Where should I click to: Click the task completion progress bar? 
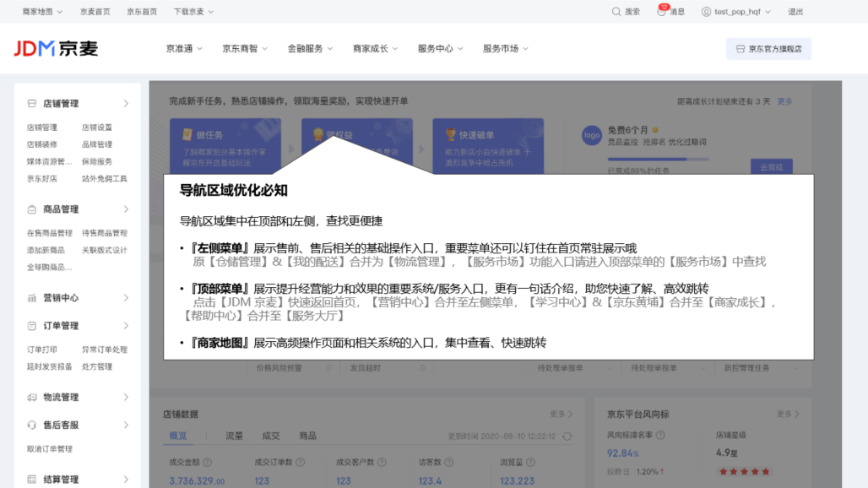click(659, 160)
